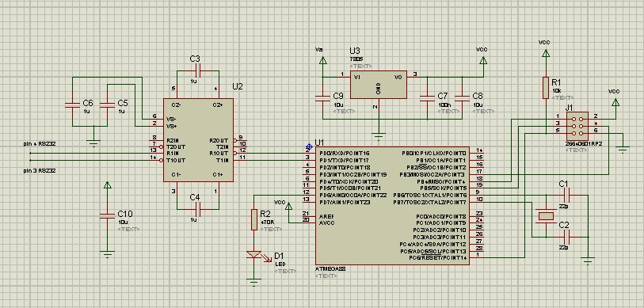Screen dimensions: 644x308
Task: Click the blue origin marker beside U1
Action: [309, 146]
